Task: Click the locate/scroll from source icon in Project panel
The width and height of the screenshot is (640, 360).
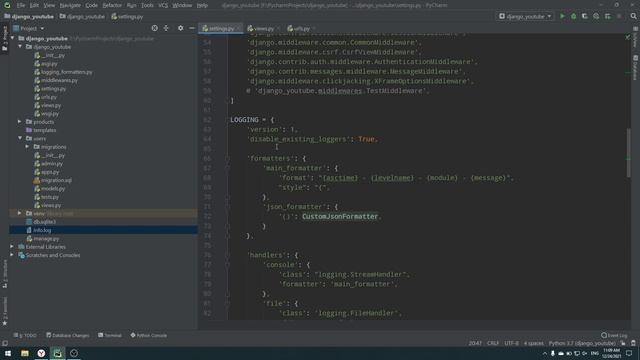Action: tap(154, 28)
